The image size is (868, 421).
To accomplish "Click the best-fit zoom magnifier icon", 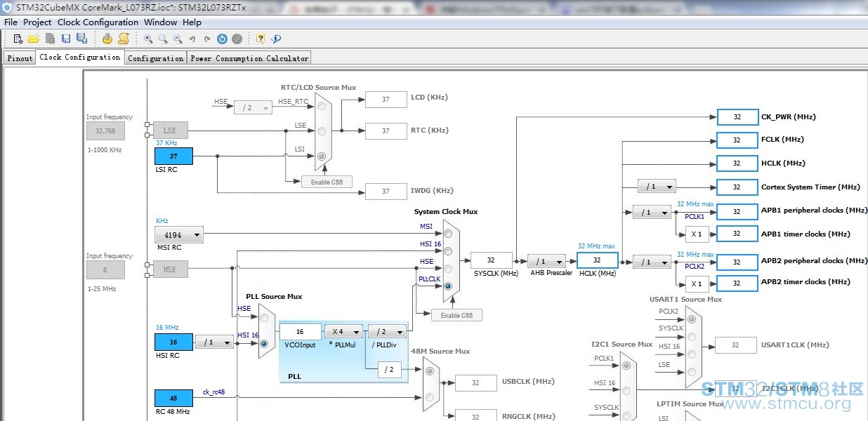I will pyautogui.click(x=163, y=39).
